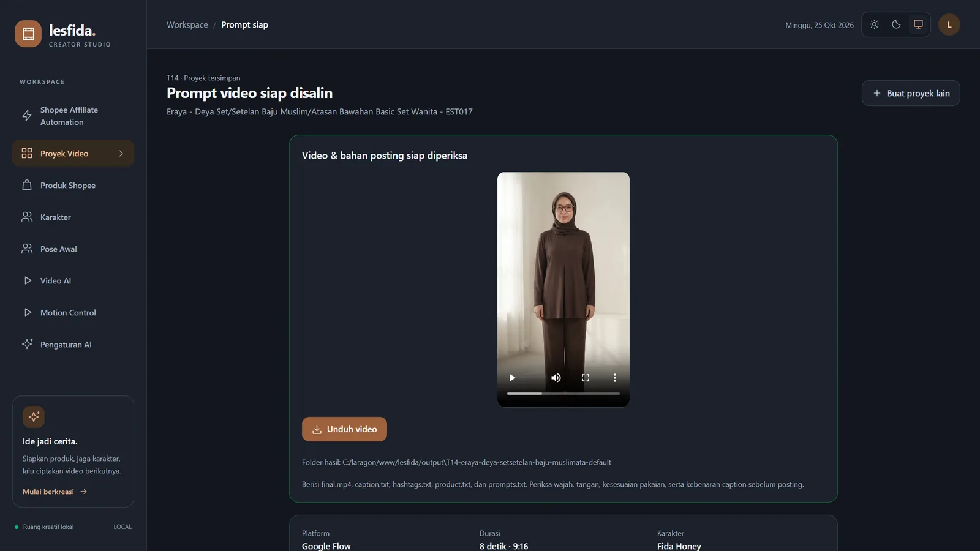Viewport: 980px width, 551px height.
Task: Click the 'Ruang kreatif lokal' status text
Action: 48,527
